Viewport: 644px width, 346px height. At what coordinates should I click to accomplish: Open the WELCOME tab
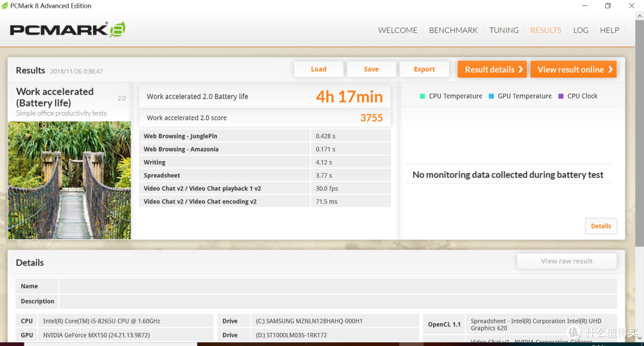point(397,30)
